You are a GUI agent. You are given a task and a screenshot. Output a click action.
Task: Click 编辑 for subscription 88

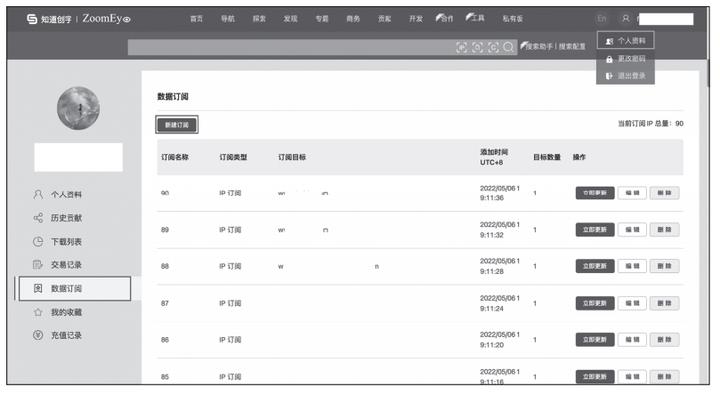pos(632,266)
